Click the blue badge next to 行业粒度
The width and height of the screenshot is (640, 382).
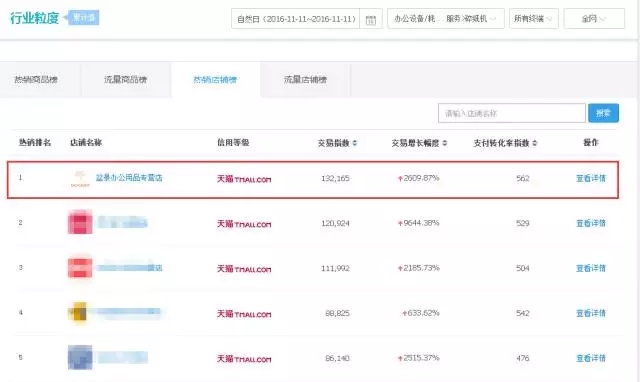[x=83, y=18]
